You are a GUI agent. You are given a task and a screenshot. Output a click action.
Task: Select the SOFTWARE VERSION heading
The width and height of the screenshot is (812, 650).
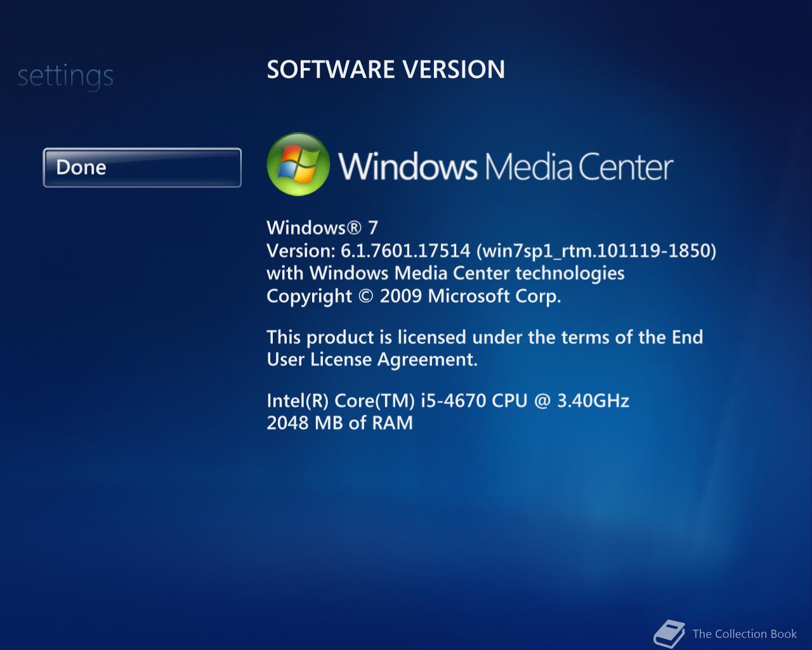[386, 69]
